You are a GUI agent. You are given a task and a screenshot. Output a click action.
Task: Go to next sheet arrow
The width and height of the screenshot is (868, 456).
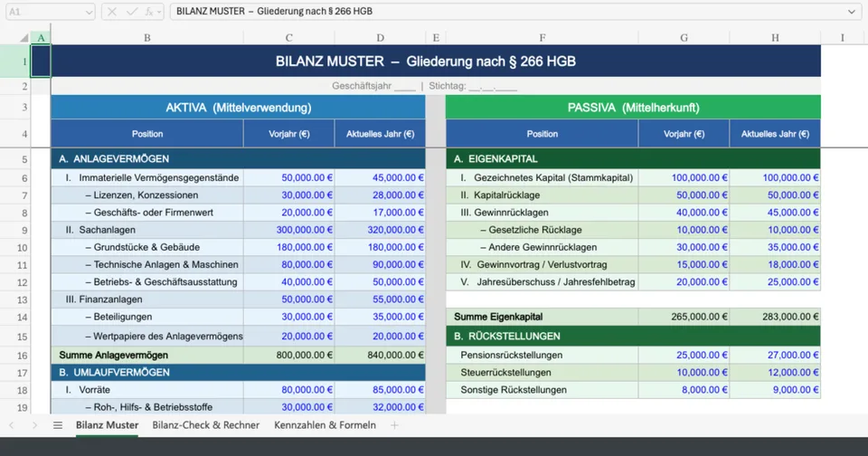[x=34, y=425]
